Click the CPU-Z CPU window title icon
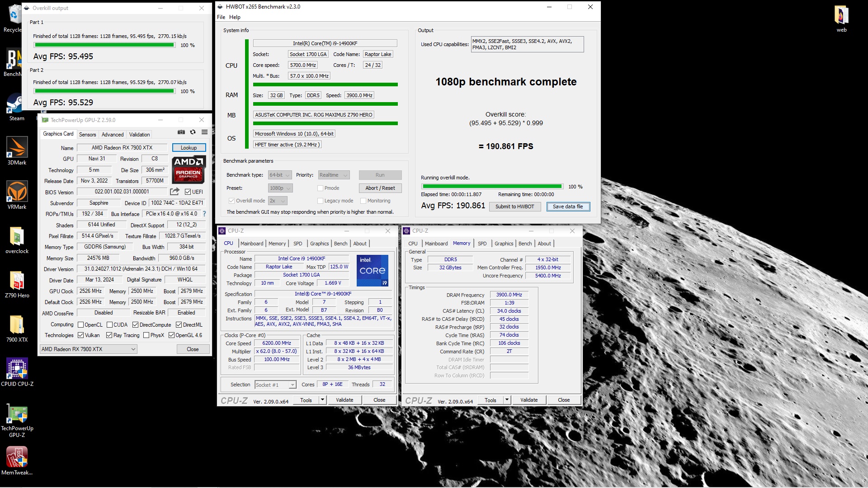This screenshot has width=868, height=488. click(x=222, y=231)
